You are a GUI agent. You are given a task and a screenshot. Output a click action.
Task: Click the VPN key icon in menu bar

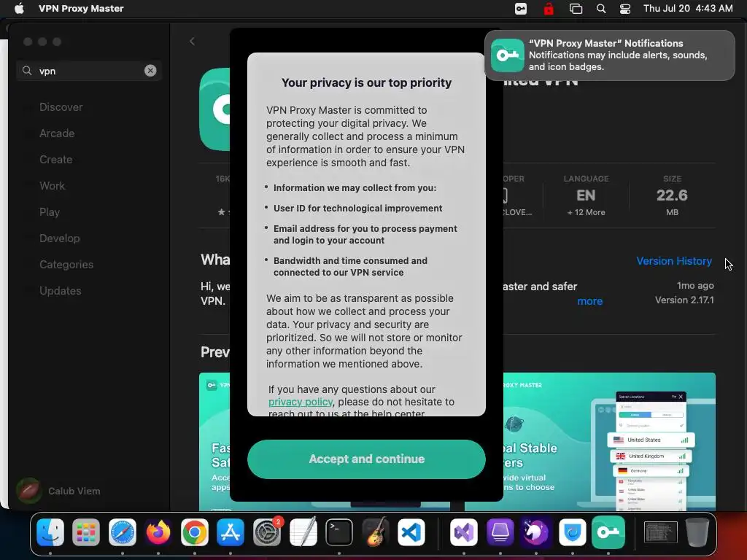pyautogui.click(x=521, y=9)
